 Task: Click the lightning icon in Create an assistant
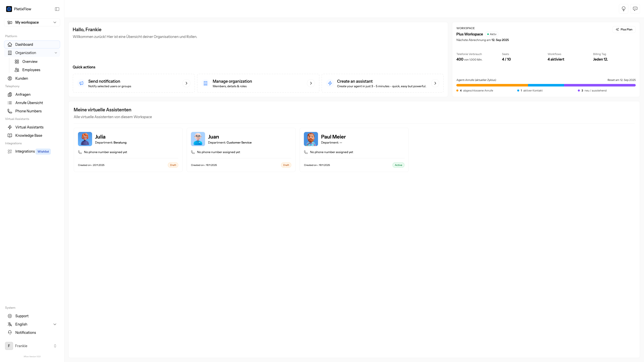[330, 83]
